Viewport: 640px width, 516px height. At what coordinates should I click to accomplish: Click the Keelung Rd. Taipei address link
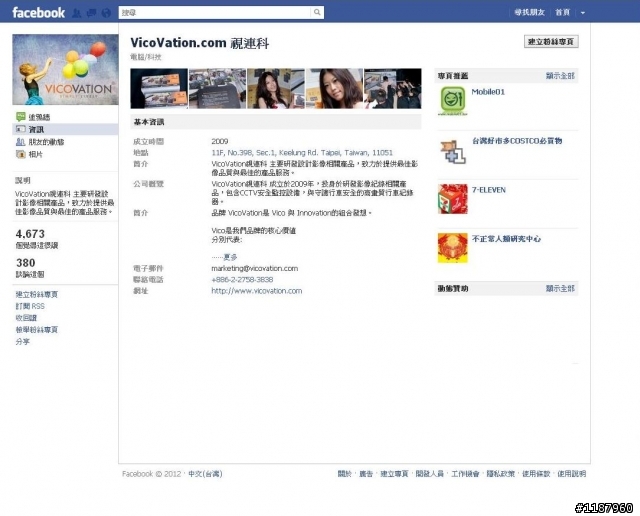(302, 153)
